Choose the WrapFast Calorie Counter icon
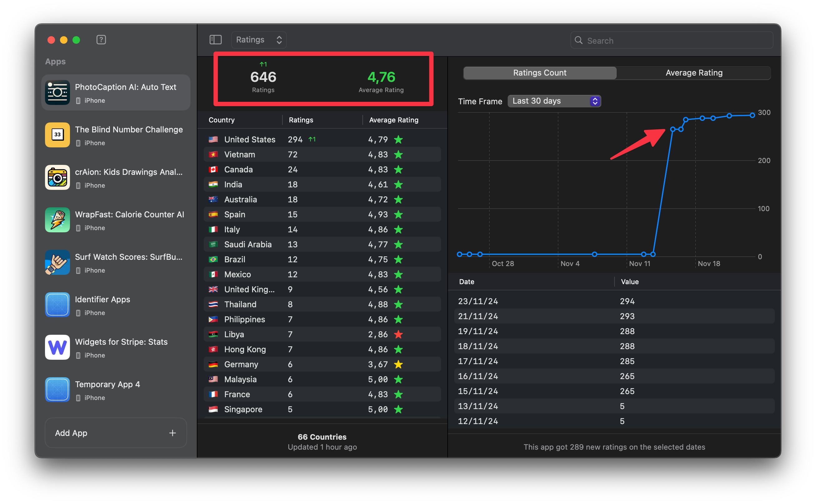Image resolution: width=816 pixels, height=504 pixels. [x=57, y=220]
